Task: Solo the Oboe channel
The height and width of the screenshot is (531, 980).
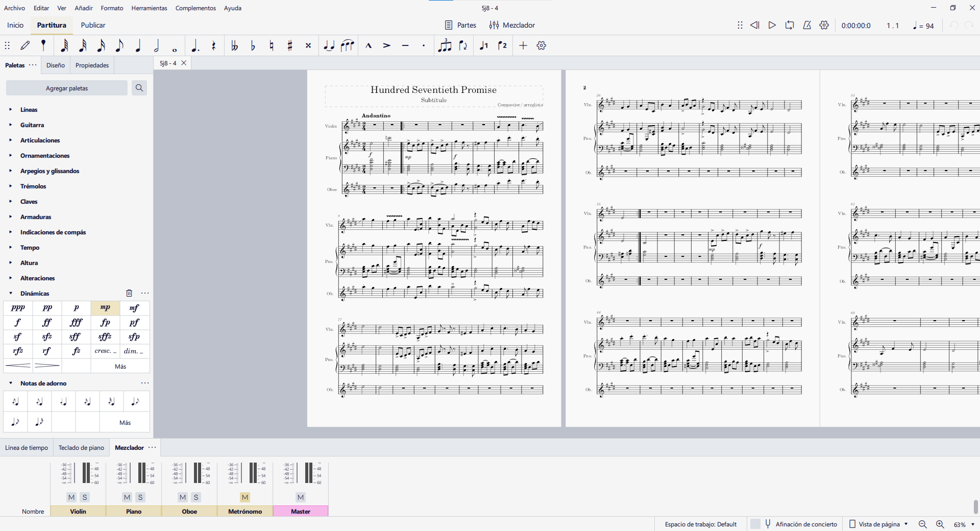Action: click(x=196, y=497)
